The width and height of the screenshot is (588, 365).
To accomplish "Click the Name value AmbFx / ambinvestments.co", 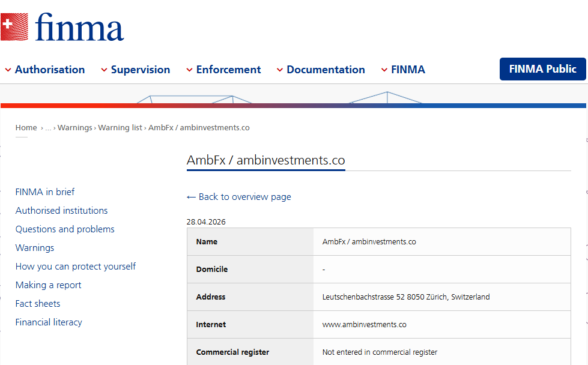I will click(369, 242).
